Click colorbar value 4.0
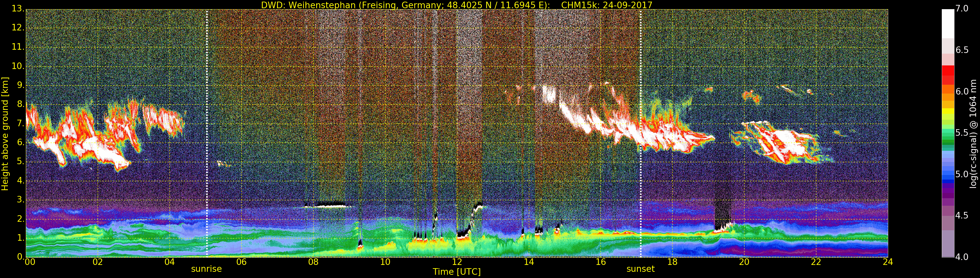Image resolution: width=980 pixels, height=278 pixels. point(962,257)
